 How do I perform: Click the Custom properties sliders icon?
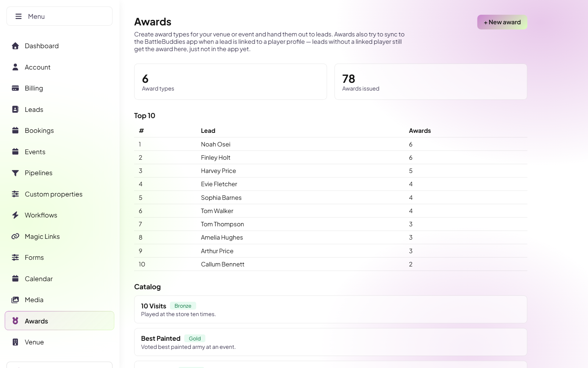pos(15,194)
